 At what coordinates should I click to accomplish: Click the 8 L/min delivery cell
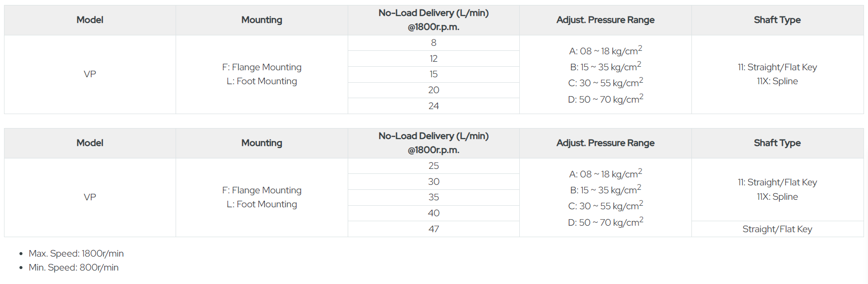pos(434,43)
